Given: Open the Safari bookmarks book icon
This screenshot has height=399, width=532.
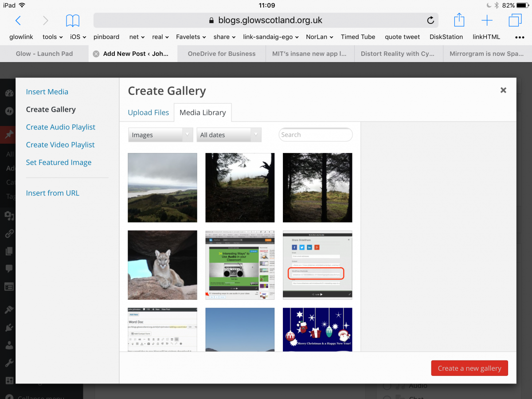Looking at the screenshot, I should coord(73,20).
